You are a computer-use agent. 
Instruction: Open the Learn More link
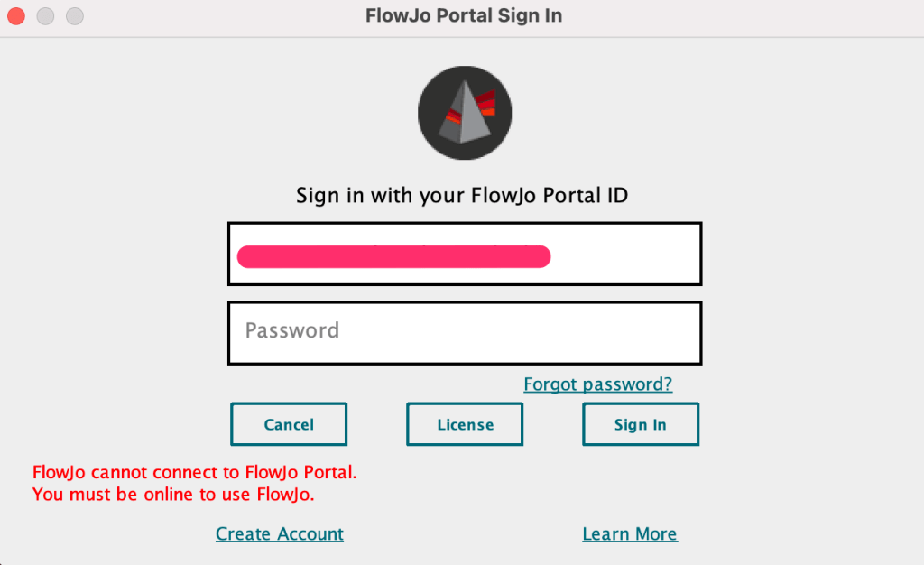click(x=630, y=534)
